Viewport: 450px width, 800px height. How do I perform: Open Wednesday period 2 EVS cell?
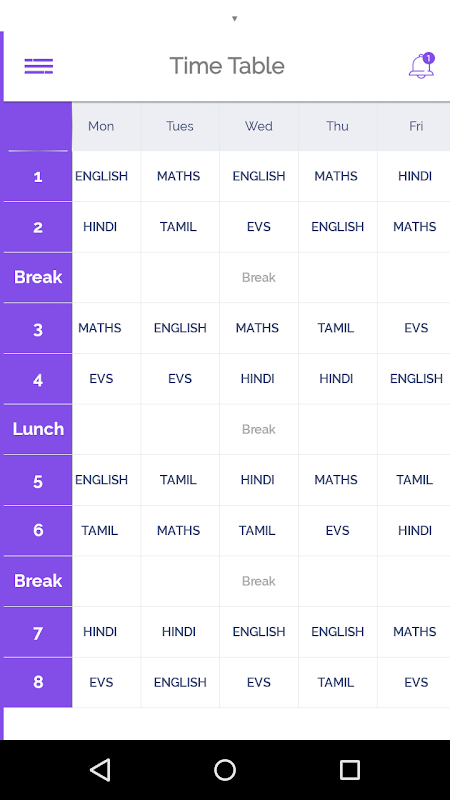coord(259,227)
